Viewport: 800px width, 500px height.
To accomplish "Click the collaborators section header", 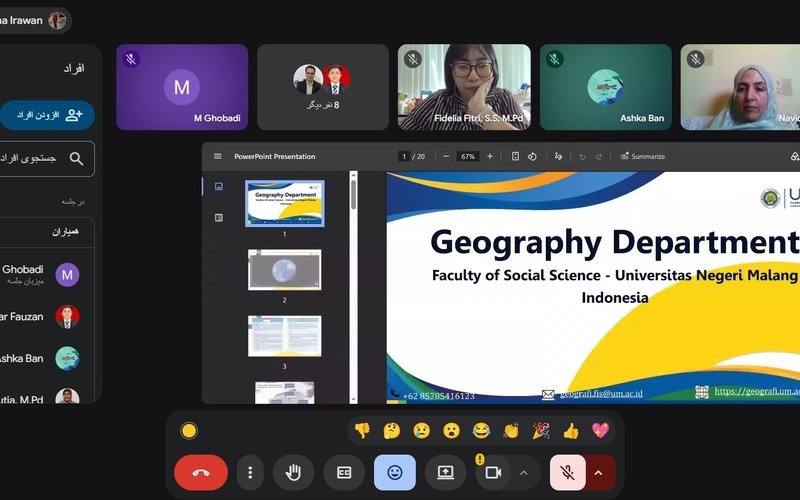I will (x=47, y=232).
